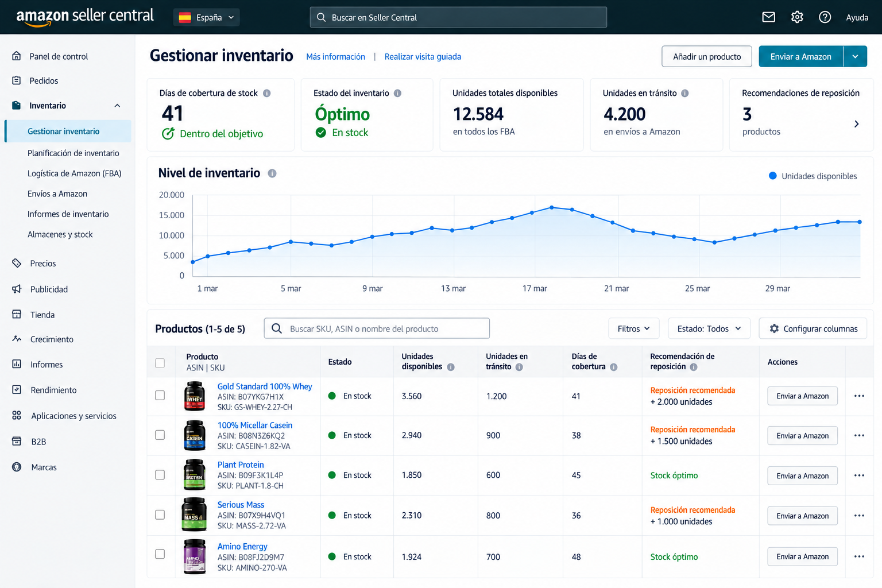Click info icon in Recomendación de reposición header
Screen dimensions: 882x588
pos(694,367)
